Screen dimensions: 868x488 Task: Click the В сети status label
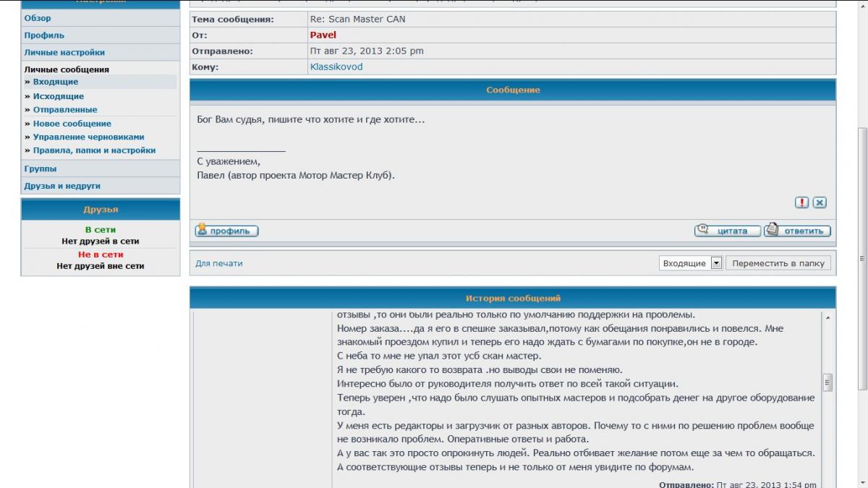[101, 229]
